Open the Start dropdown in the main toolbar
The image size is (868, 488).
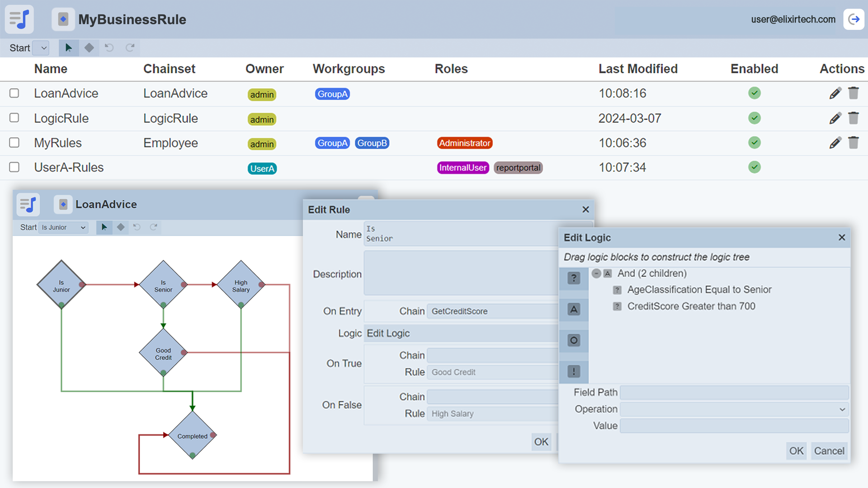point(42,48)
